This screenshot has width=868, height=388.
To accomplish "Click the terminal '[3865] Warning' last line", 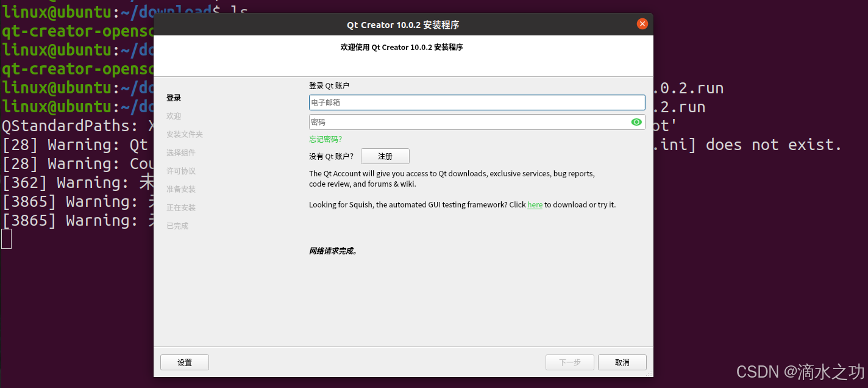I will click(77, 220).
